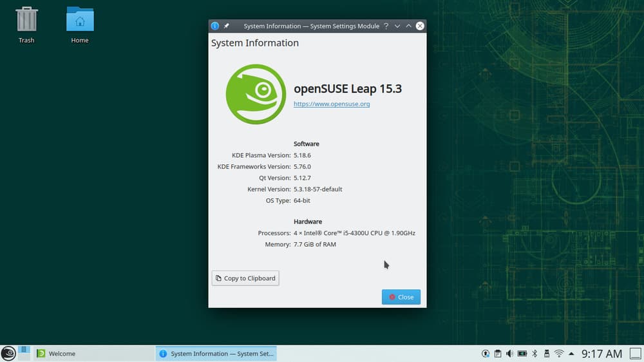Click the 'Processors:' label
Screen dimensions: 644x362
pyautogui.click(x=274, y=233)
